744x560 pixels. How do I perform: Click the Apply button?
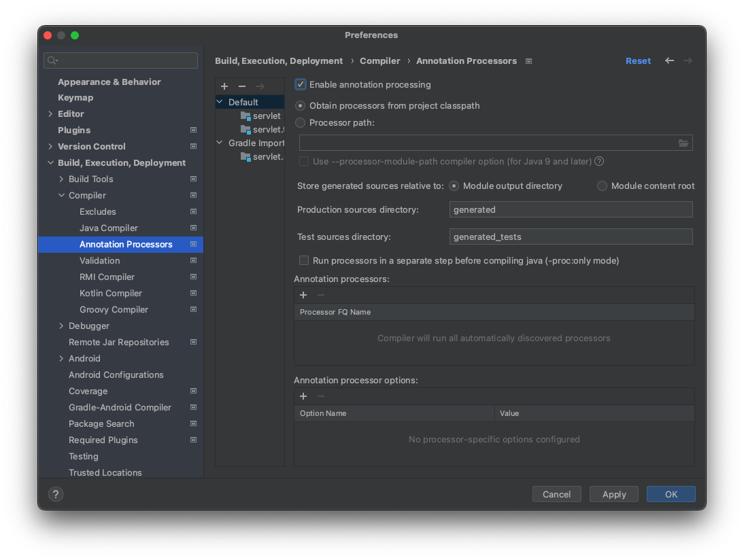(614, 494)
